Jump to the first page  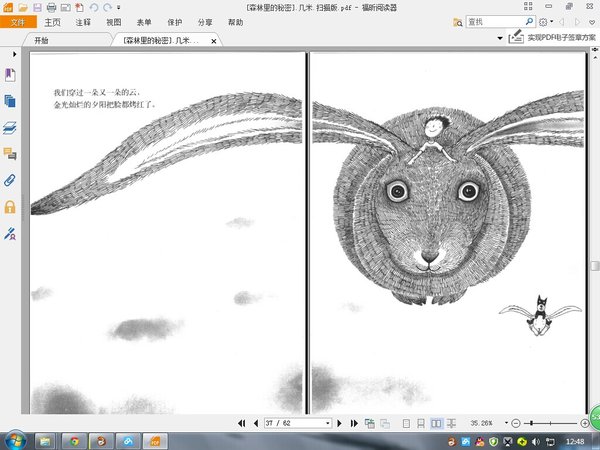pos(242,423)
